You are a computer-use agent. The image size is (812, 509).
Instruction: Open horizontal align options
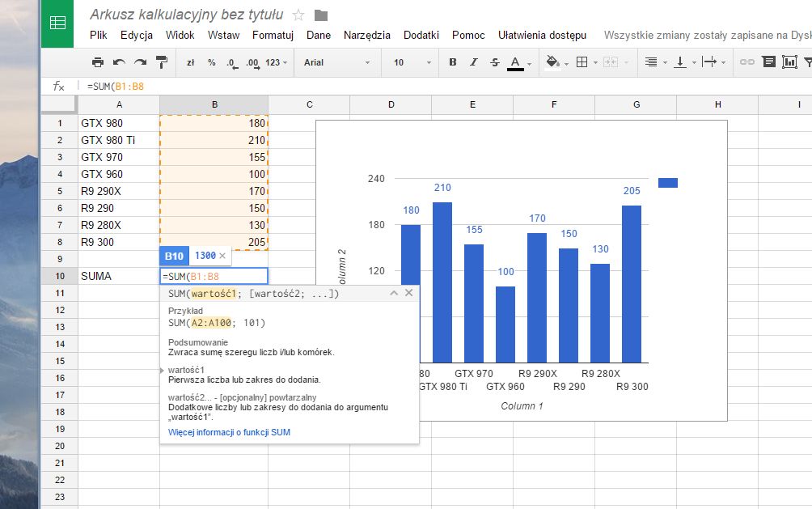click(x=651, y=62)
